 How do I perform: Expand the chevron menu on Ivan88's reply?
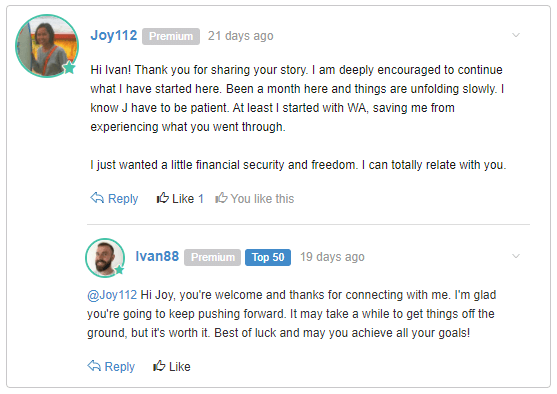coord(516,256)
